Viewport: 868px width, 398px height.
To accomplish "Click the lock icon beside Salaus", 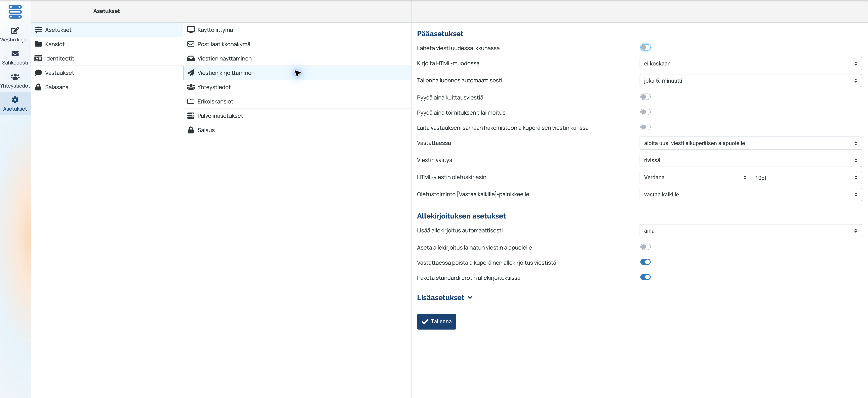I will coord(191,130).
